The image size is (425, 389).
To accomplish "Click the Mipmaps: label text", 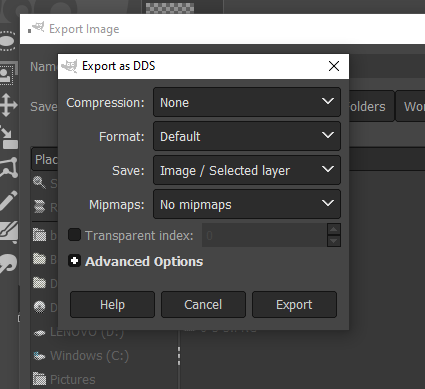I will pyautogui.click(x=117, y=205).
